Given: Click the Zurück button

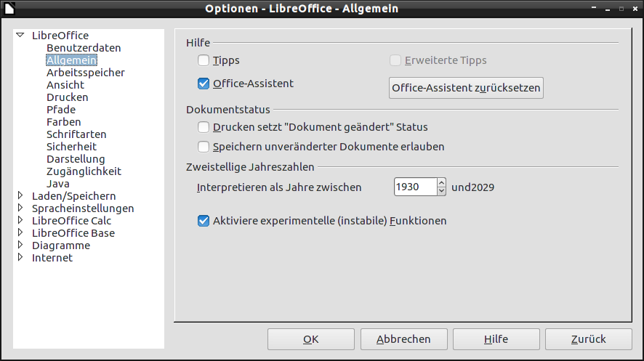Looking at the screenshot, I should tap(589, 339).
